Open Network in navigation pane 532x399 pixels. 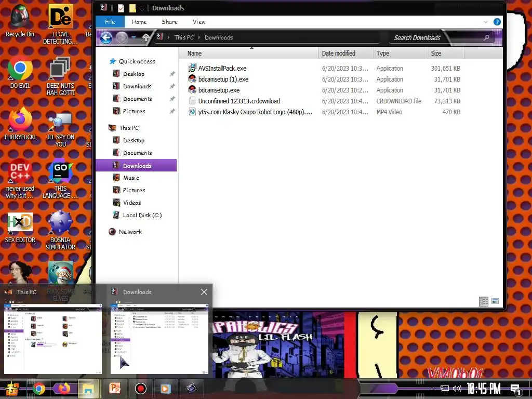pyautogui.click(x=130, y=232)
